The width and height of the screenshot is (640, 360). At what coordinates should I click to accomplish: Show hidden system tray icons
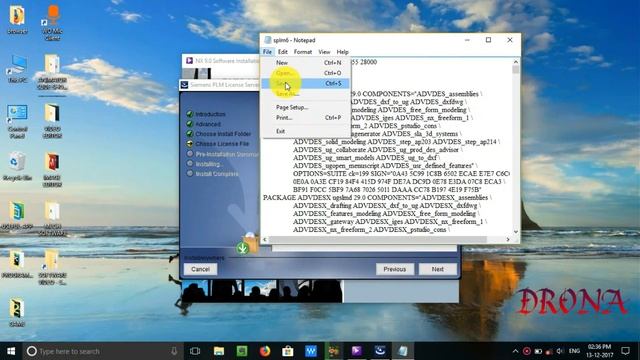[516, 351]
